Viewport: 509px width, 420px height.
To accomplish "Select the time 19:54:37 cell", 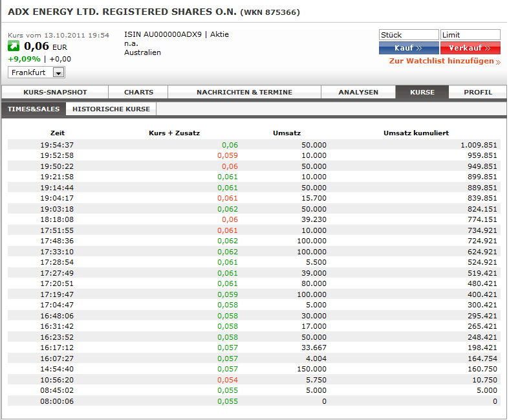I will click(x=57, y=145).
